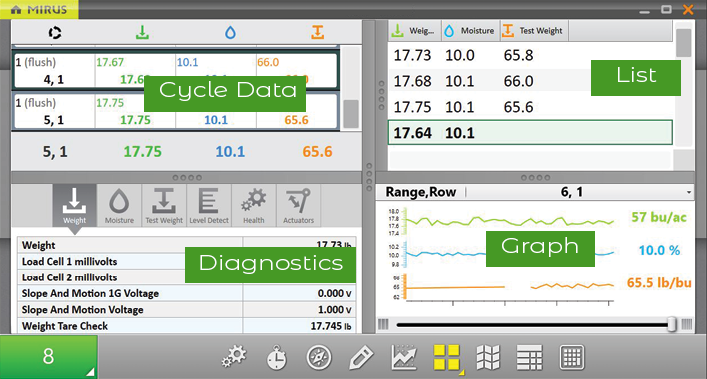Expand the Range,Row dropdown arrow

[689, 192]
